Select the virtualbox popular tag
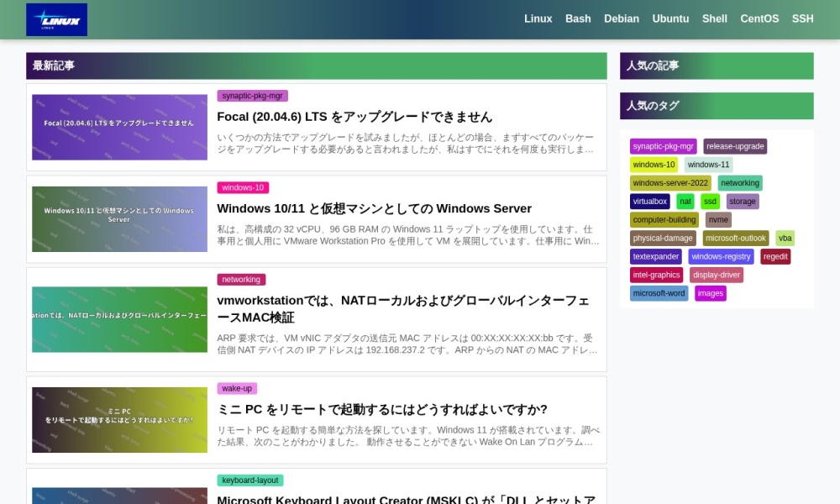840x504 pixels. pyautogui.click(x=649, y=202)
